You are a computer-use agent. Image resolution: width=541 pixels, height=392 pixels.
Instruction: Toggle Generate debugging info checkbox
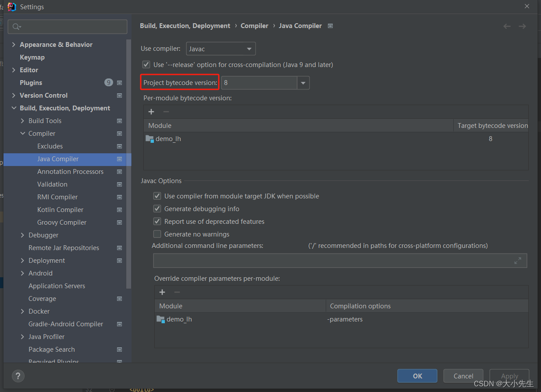(157, 208)
